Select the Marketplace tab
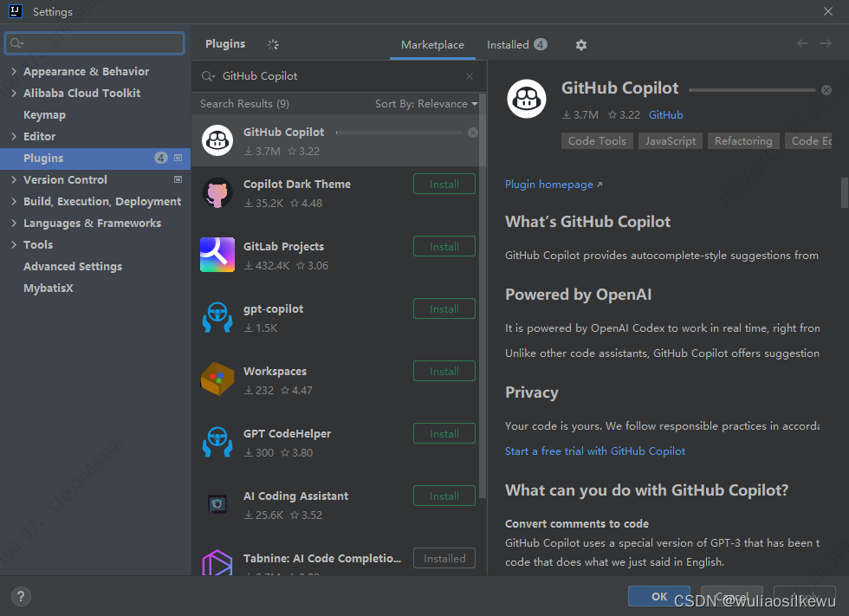Screen dimensions: 849x616 point(432,44)
